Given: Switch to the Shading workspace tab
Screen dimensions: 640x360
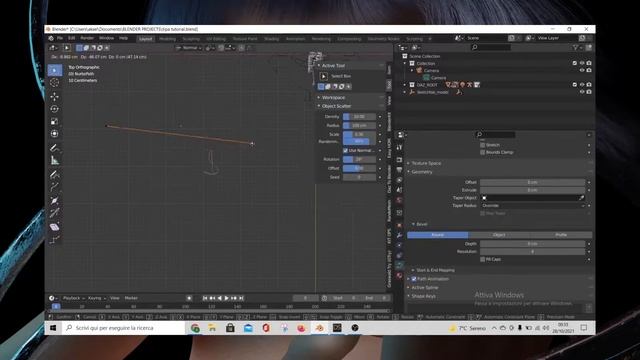Looking at the screenshot, I should click(x=271, y=39).
